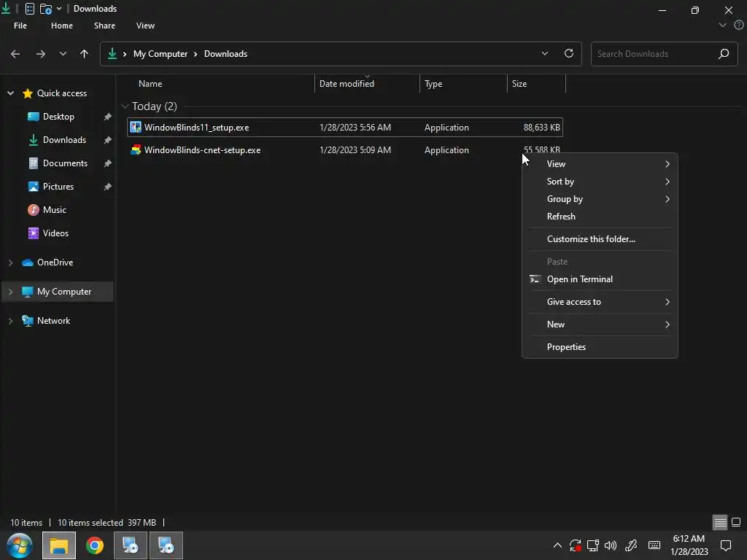
Task: Select Documents in the sidebar
Action: pyautogui.click(x=65, y=163)
